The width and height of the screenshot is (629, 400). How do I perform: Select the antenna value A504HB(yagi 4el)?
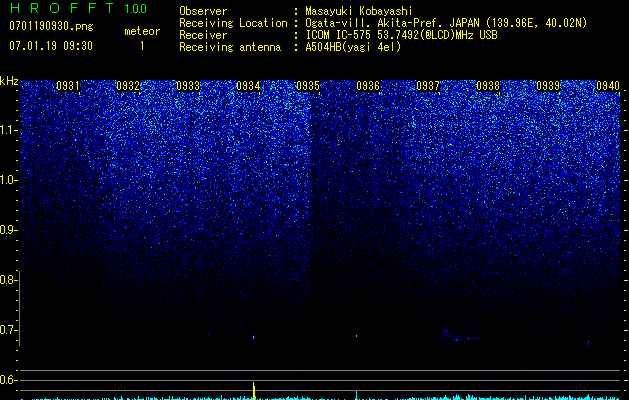click(353, 47)
